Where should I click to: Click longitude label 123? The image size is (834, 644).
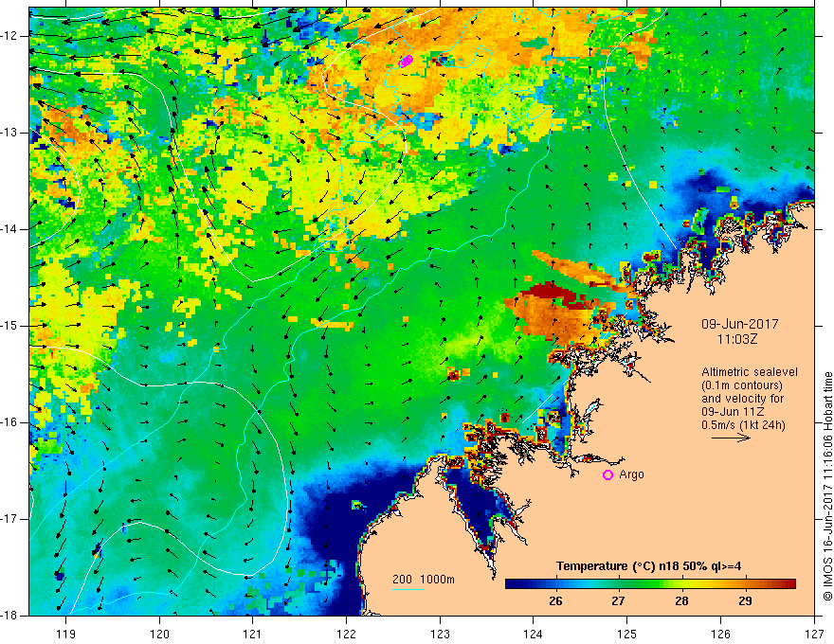click(440, 634)
